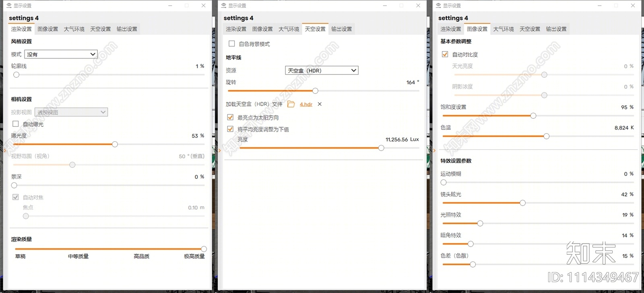Open 模式 style dropdown showing 没有
644x293 pixels.
pyautogui.click(x=61, y=54)
